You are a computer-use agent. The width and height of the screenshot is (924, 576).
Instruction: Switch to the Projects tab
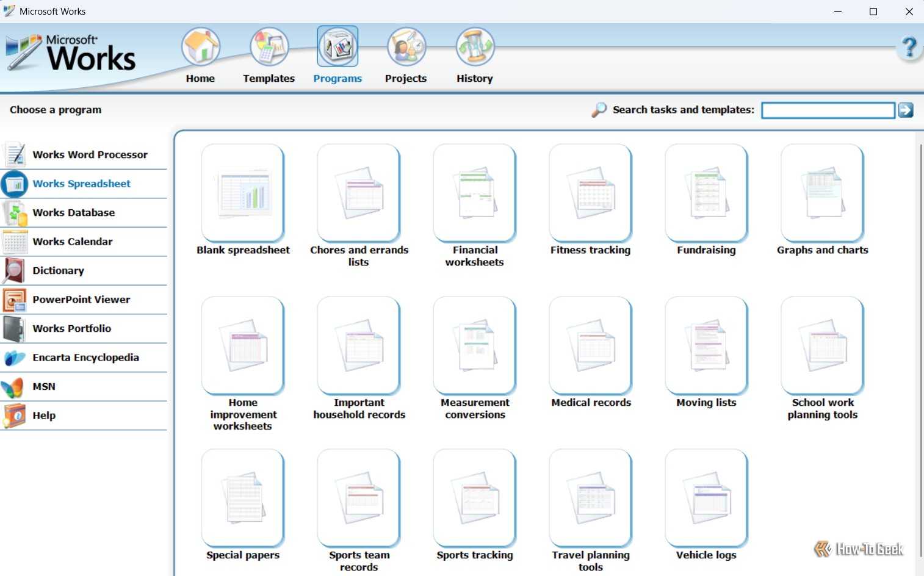coord(405,56)
